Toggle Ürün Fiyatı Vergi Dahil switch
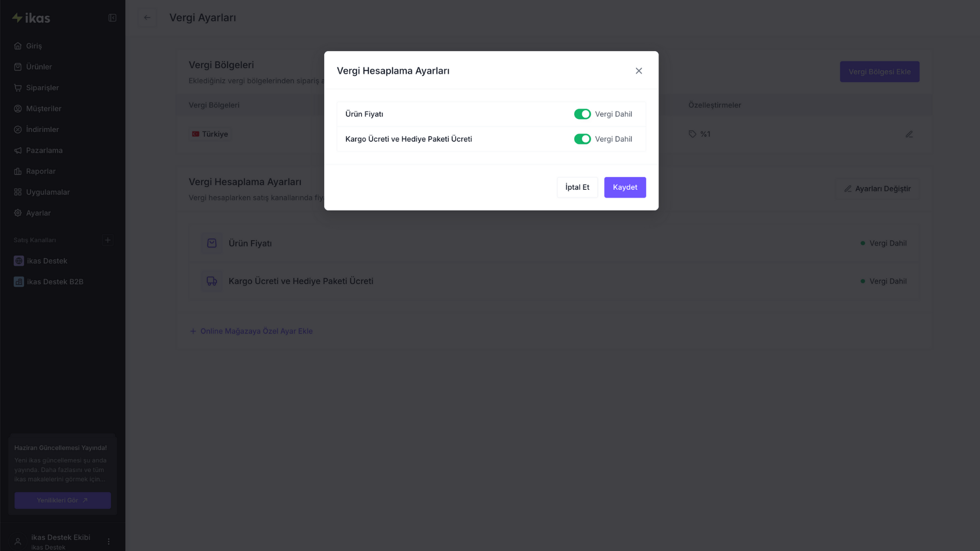 pyautogui.click(x=582, y=114)
